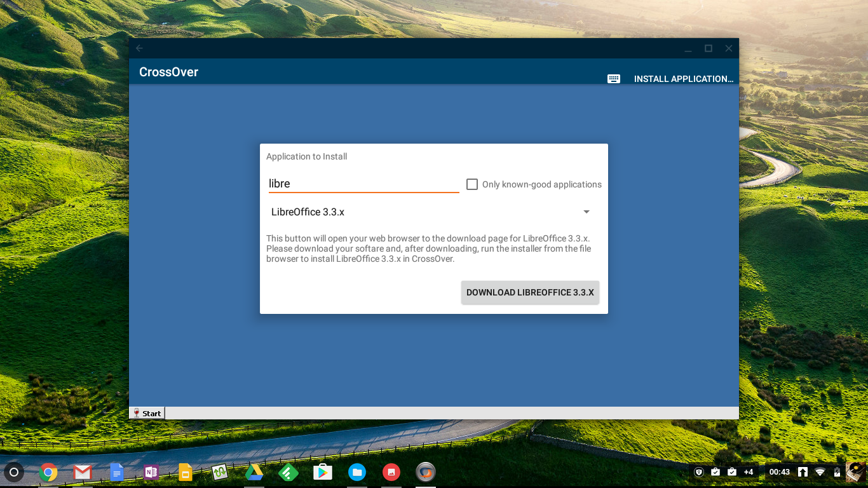Expand the LibreOffice 3.3.x dropdown arrow

[587, 212]
